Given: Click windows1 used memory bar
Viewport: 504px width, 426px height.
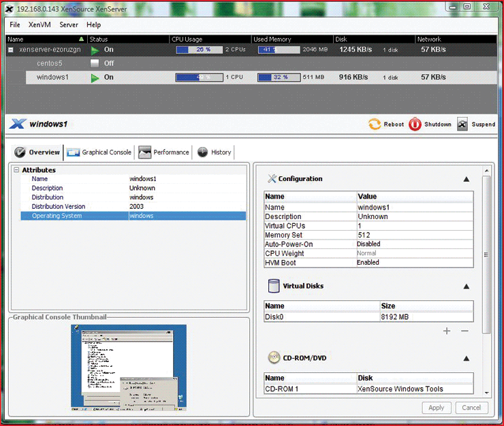Looking at the screenshot, I should (x=279, y=78).
